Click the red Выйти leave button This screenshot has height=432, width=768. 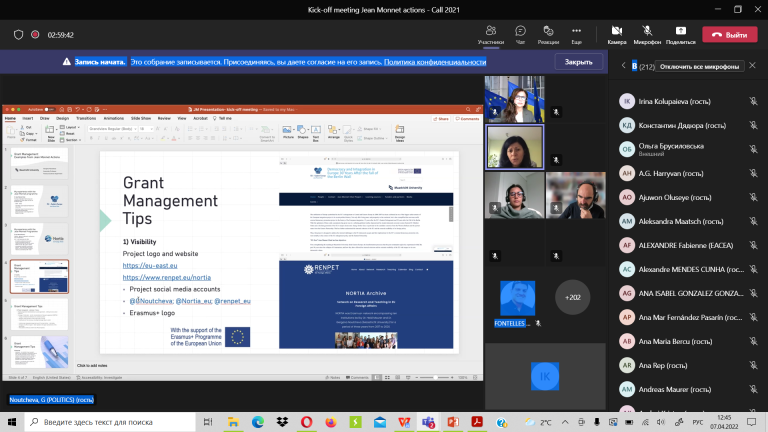click(730, 35)
